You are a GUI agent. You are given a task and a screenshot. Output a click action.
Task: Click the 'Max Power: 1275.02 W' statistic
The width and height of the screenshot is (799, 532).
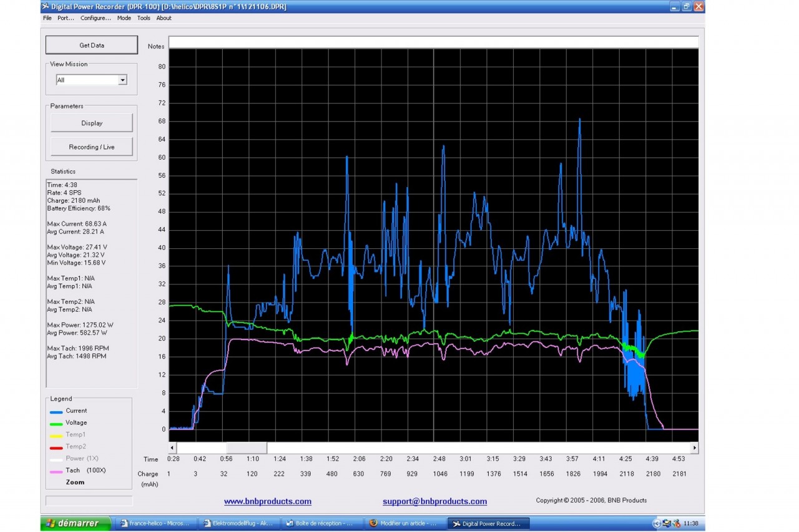pyautogui.click(x=81, y=325)
